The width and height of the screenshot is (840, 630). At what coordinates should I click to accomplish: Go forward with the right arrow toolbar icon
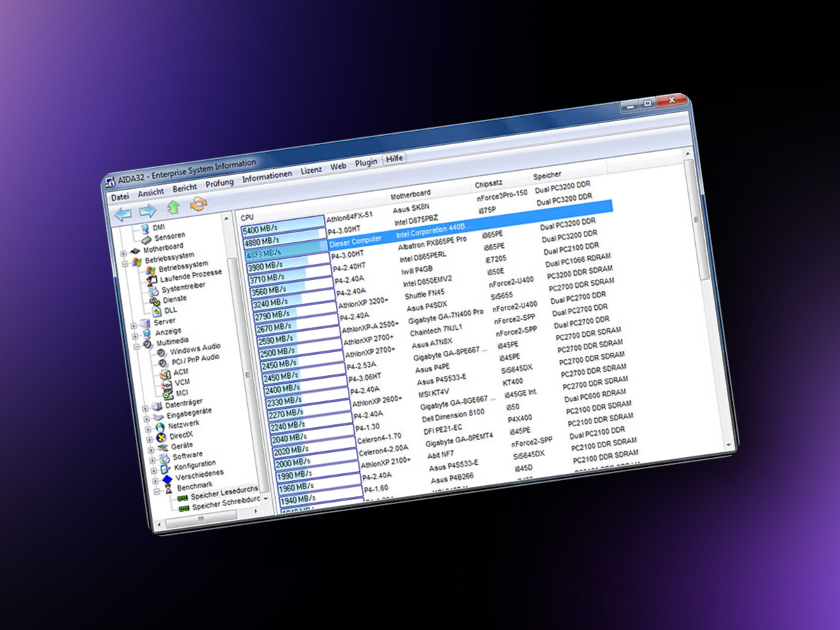tap(148, 211)
